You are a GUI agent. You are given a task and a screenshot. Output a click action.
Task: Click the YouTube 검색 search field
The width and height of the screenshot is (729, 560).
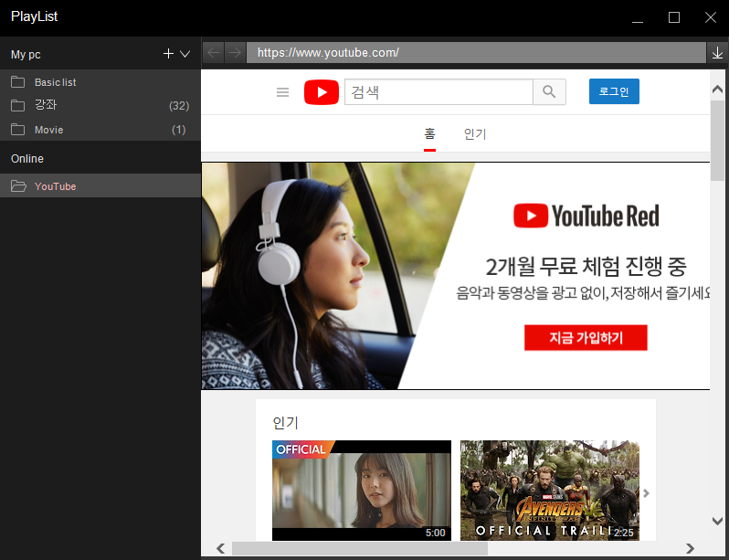pos(438,92)
